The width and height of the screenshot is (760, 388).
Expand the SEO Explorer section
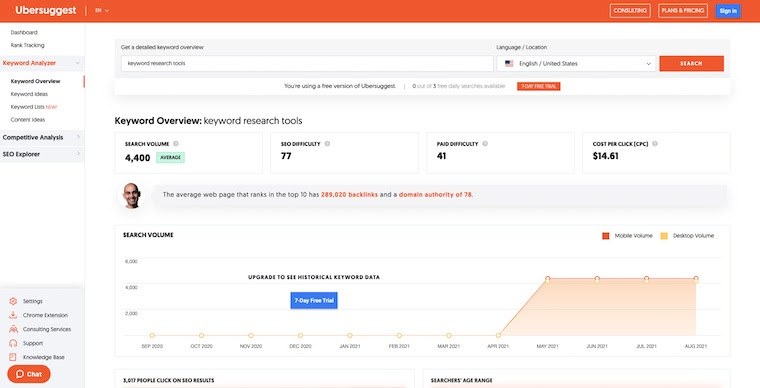[x=42, y=154]
